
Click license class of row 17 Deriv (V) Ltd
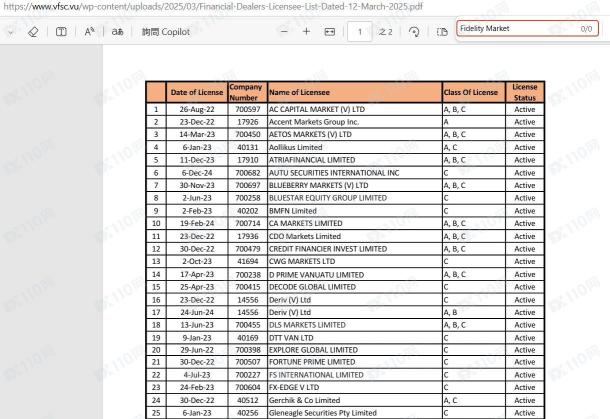pos(450,312)
